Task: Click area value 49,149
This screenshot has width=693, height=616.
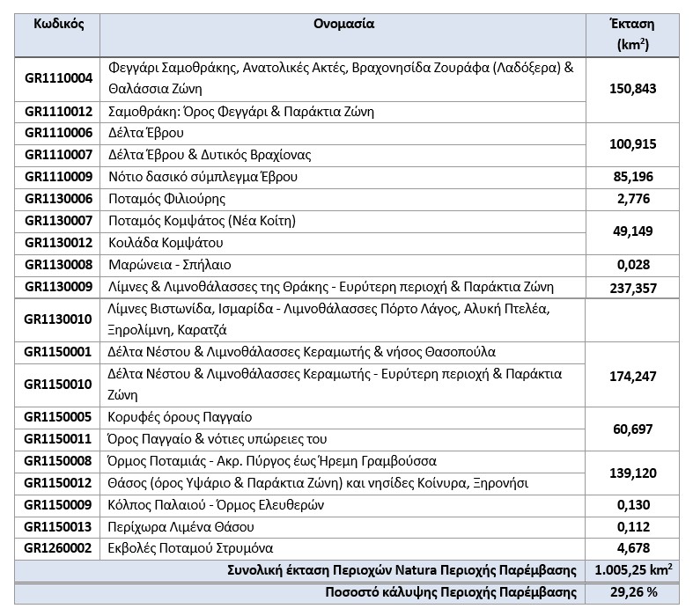Action: coord(633,231)
